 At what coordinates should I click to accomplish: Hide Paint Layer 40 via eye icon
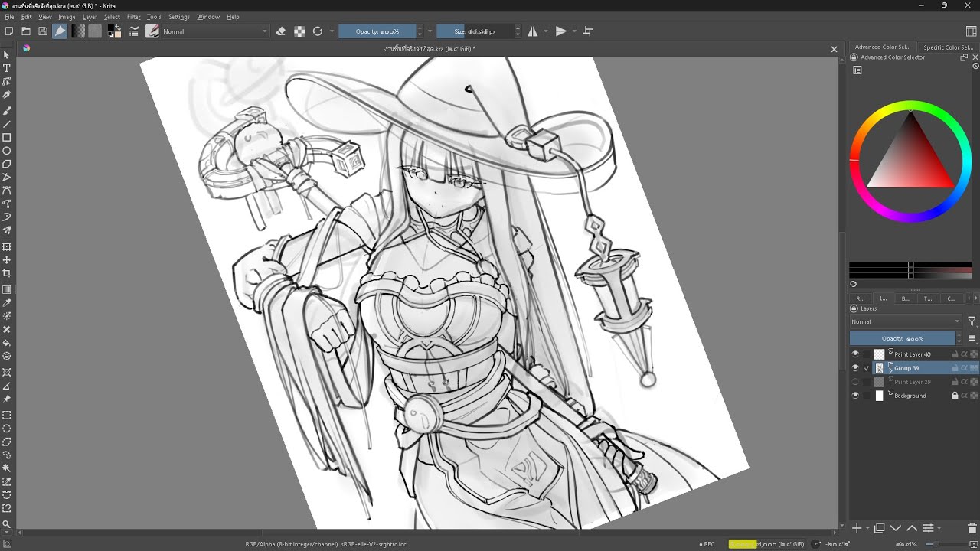(855, 354)
